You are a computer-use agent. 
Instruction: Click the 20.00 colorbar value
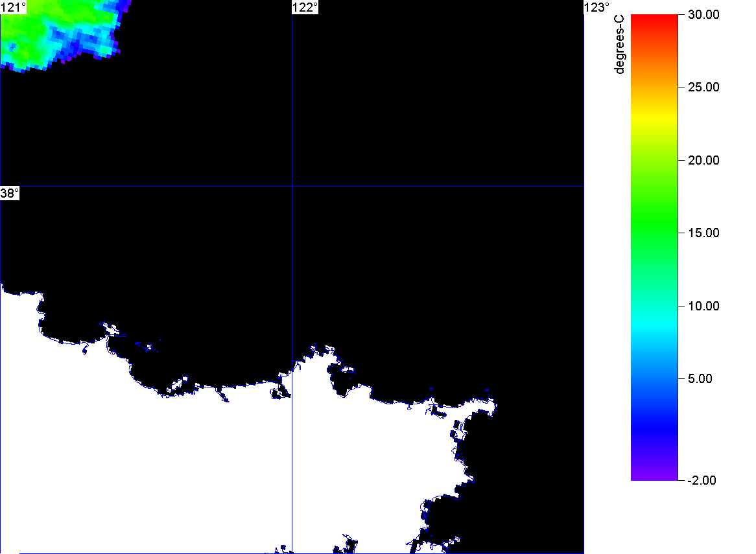(703, 161)
